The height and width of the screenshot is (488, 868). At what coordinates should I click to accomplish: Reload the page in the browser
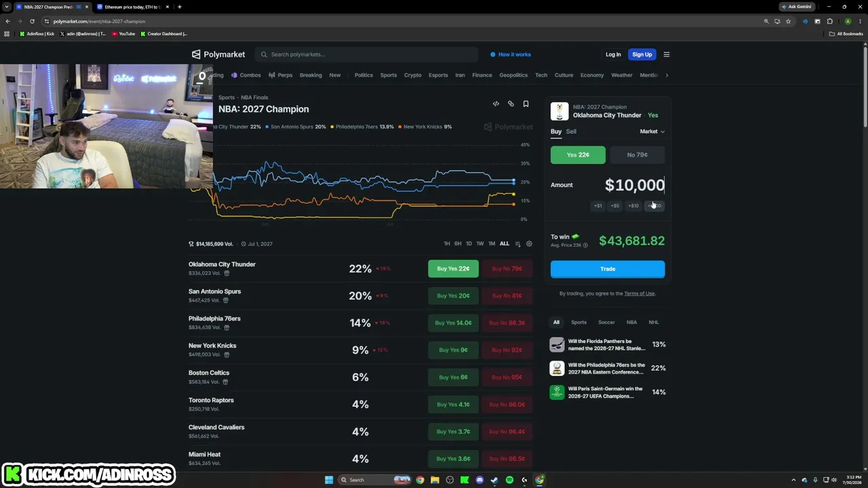point(32,21)
